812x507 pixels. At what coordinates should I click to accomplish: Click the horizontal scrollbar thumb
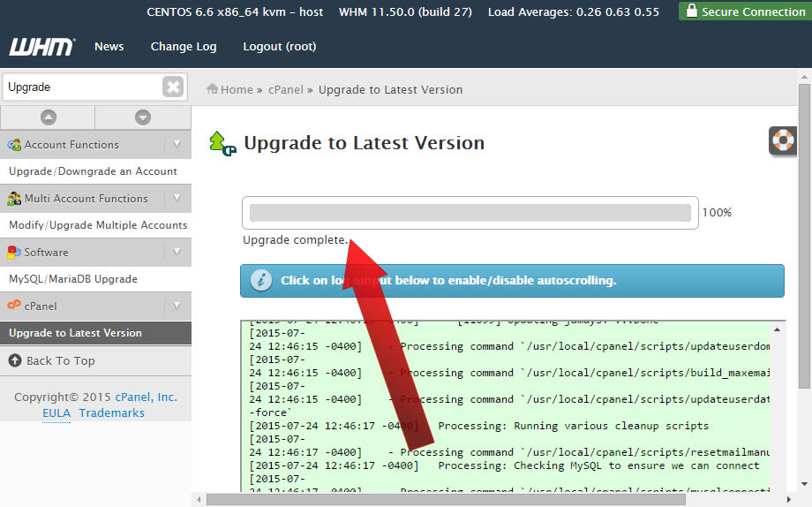point(446,500)
